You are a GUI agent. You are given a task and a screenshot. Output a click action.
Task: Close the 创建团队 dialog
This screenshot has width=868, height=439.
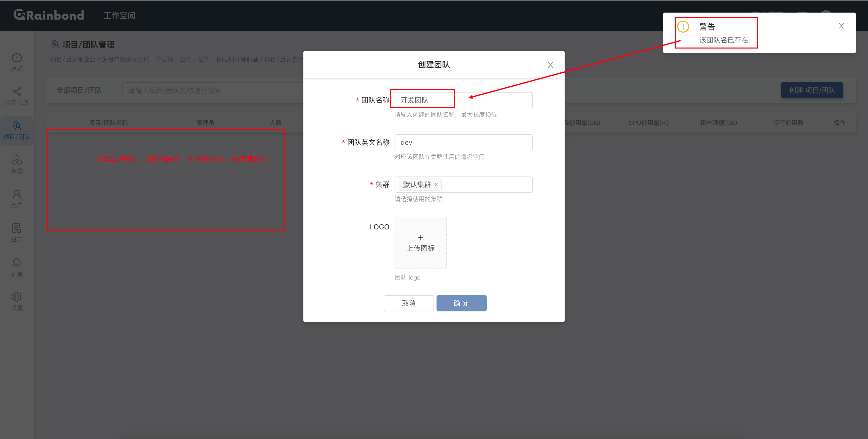point(550,65)
